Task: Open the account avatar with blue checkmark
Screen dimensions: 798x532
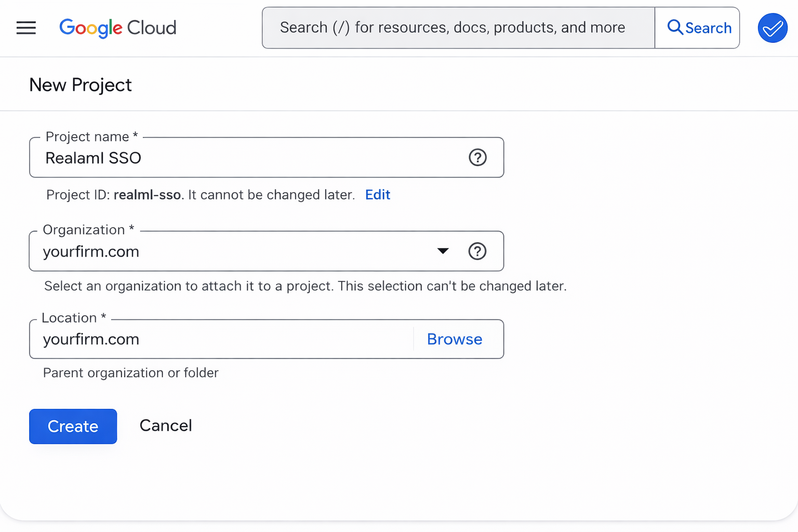Action: [x=772, y=28]
